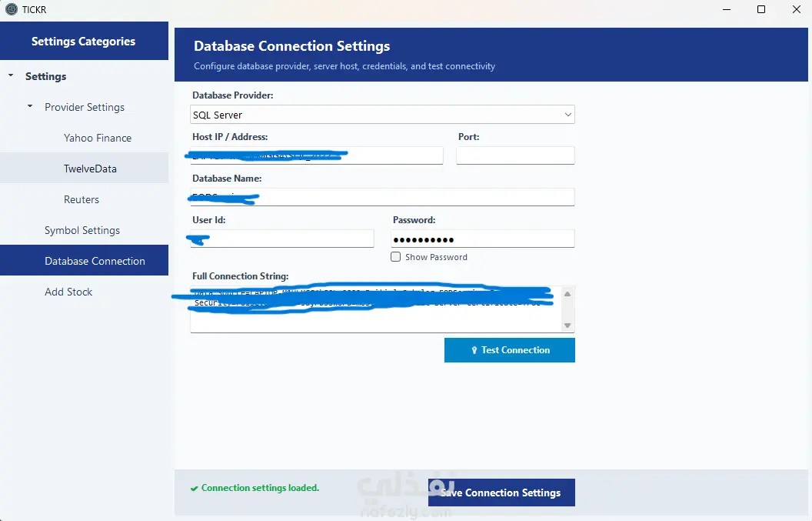Maximize the TICKR window
The width and height of the screenshot is (812, 521).
pyautogui.click(x=761, y=9)
